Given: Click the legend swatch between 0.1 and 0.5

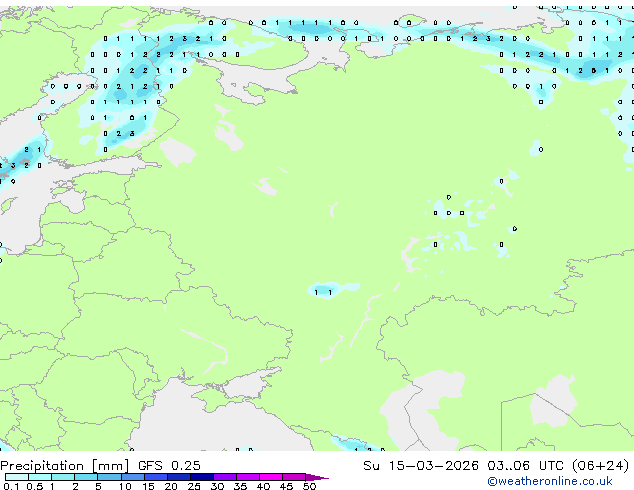Looking at the screenshot, I should pyautogui.click(x=17, y=477).
